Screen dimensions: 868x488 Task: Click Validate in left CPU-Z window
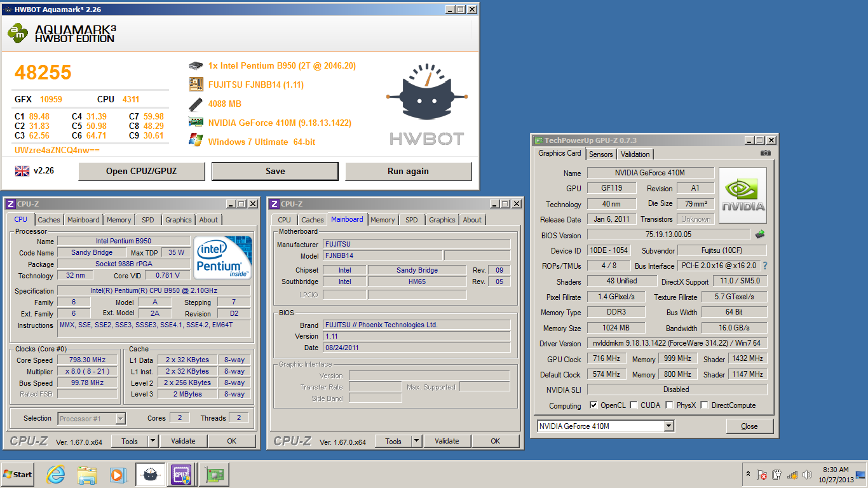tap(183, 441)
